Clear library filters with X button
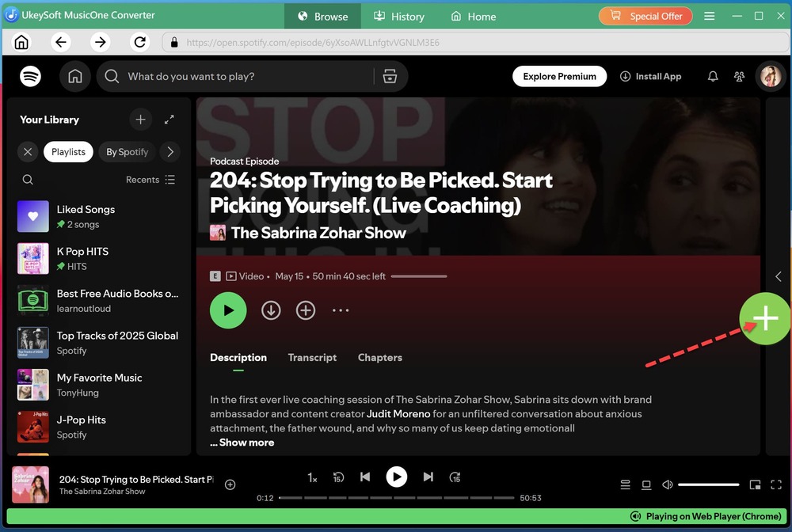Screen dimensions: 792x532 coord(28,152)
